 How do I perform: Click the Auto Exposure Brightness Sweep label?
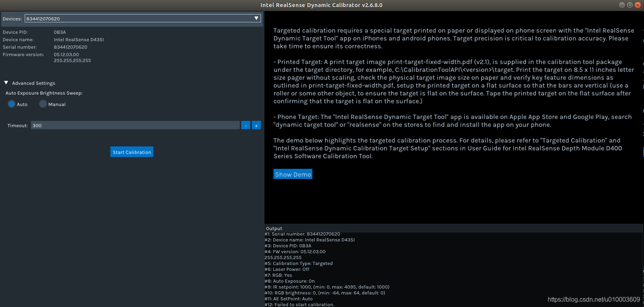tap(44, 93)
